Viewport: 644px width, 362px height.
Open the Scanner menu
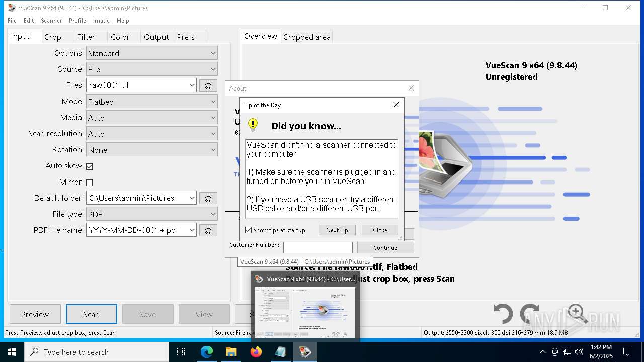[51, 21]
